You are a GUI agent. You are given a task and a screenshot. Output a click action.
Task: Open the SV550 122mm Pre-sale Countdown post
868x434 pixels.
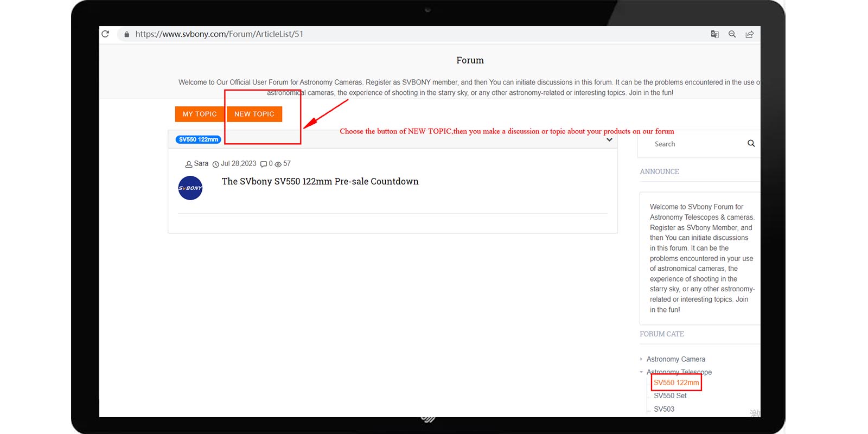[320, 182]
